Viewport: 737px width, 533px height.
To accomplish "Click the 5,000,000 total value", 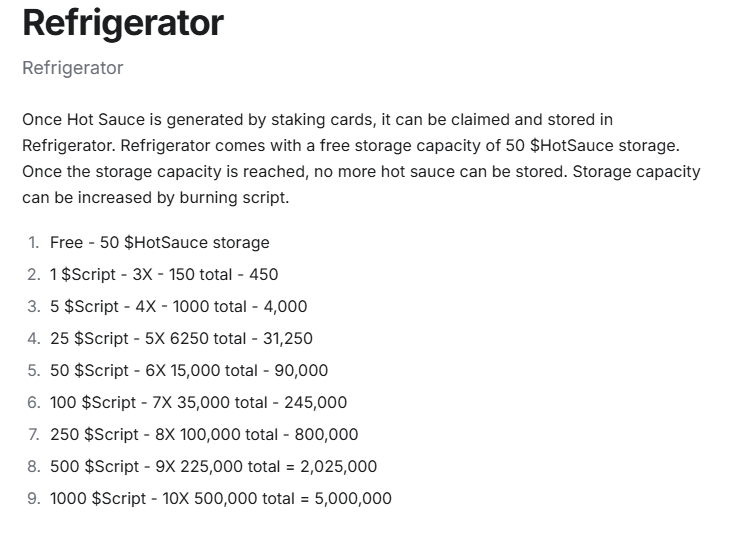I will click(353, 498).
